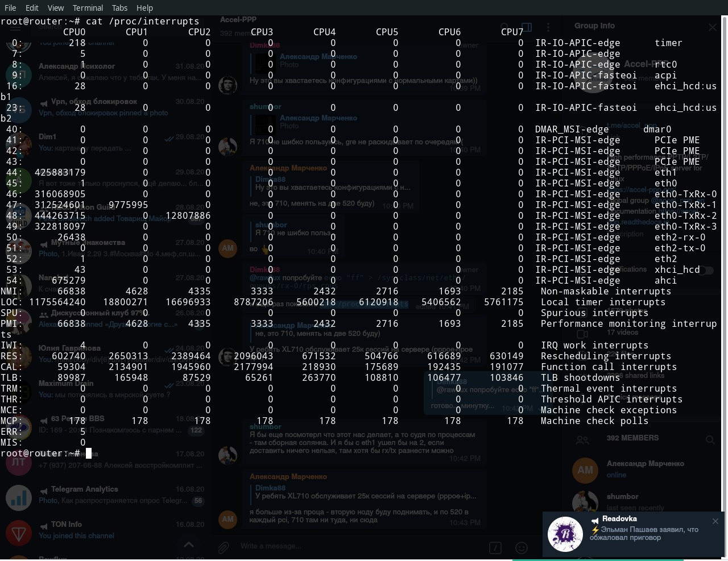
Task: Click the 'ERR:' row label
Action: tap(11, 432)
